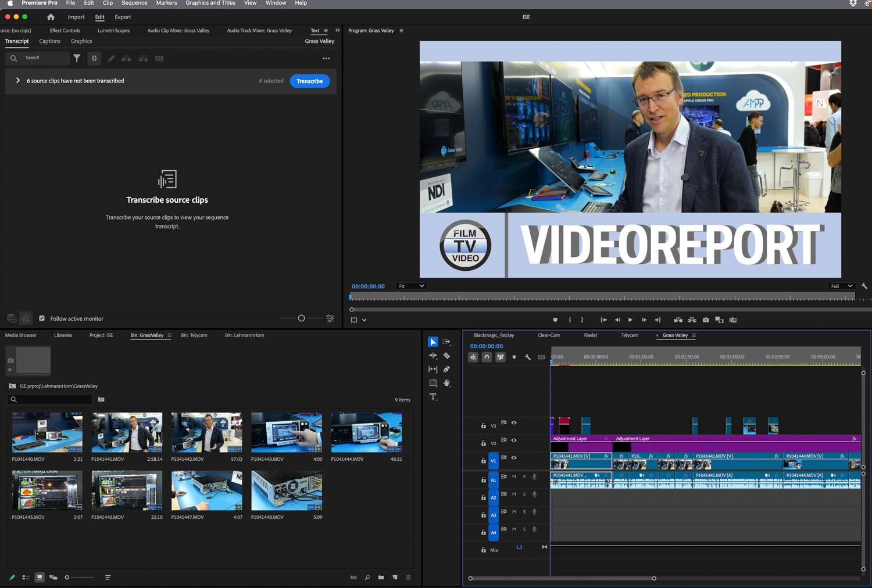
Task: Select the Slip tool
Action: [433, 370]
